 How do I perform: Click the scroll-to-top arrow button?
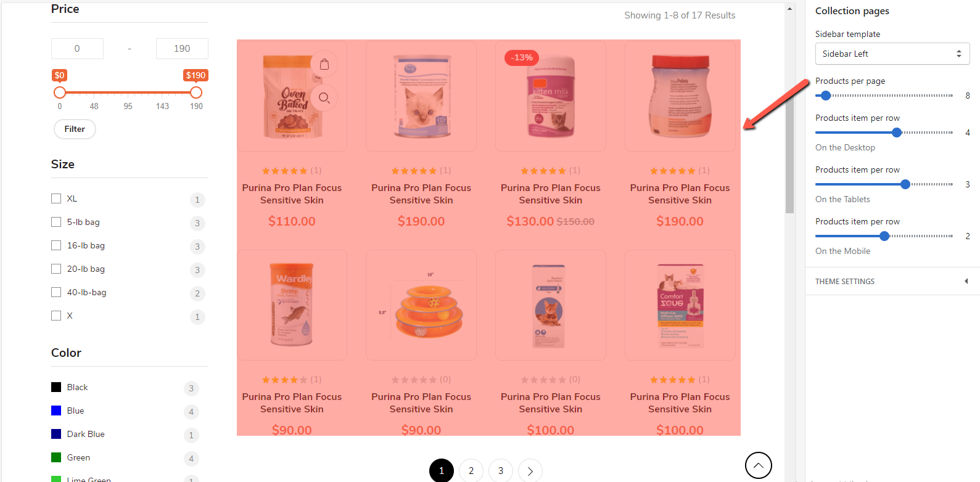pos(758,465)
